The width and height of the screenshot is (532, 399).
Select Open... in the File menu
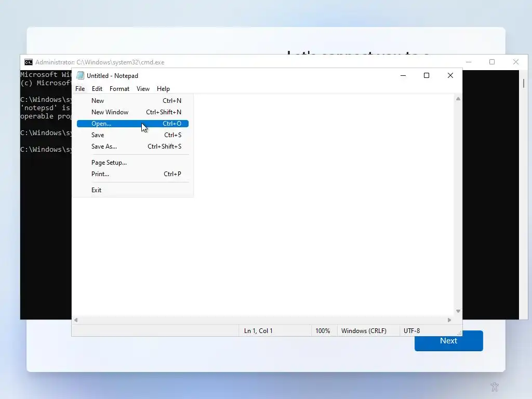(x=132, y=124)
